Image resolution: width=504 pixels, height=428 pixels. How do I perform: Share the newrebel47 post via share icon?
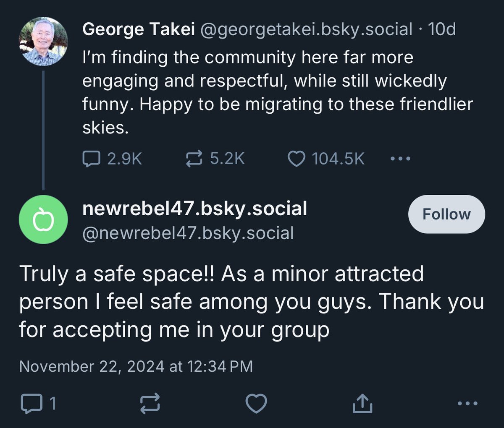point(362,404)
